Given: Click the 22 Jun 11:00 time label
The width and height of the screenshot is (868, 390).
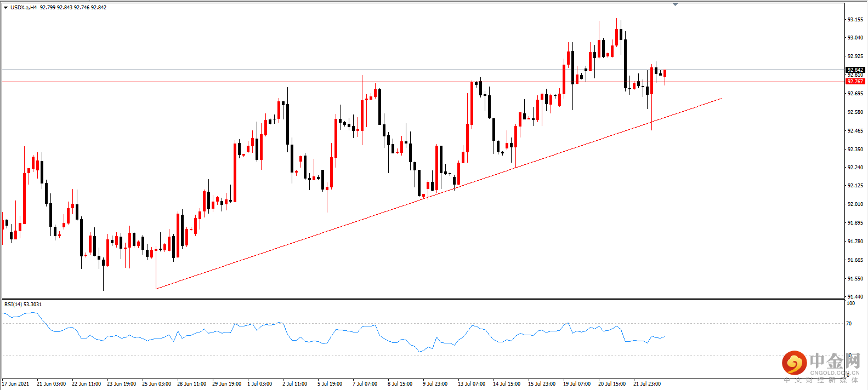Looking at the screenshot, I should point(86,384).
